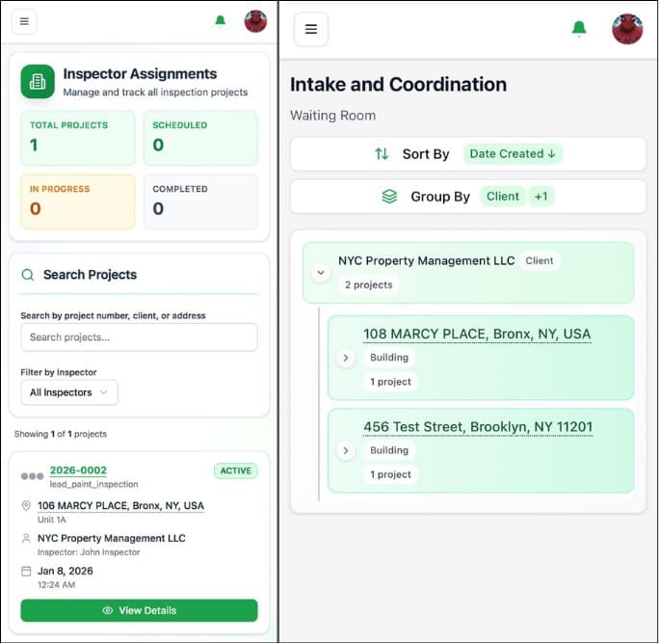
Task: Click the Building tag under 456 Test Street
Action: [389, 450]
